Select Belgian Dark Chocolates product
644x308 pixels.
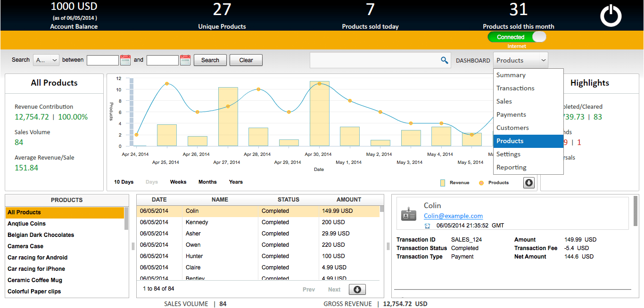(41, 235)
